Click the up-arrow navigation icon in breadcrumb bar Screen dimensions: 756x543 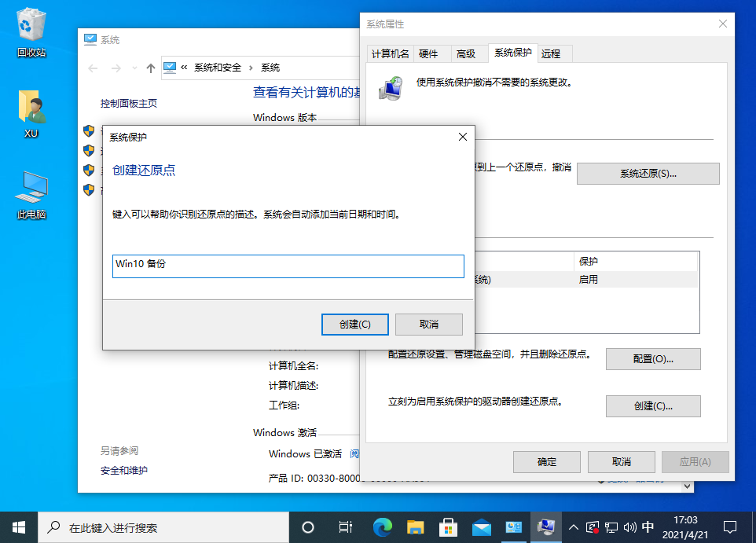[150, 68]
